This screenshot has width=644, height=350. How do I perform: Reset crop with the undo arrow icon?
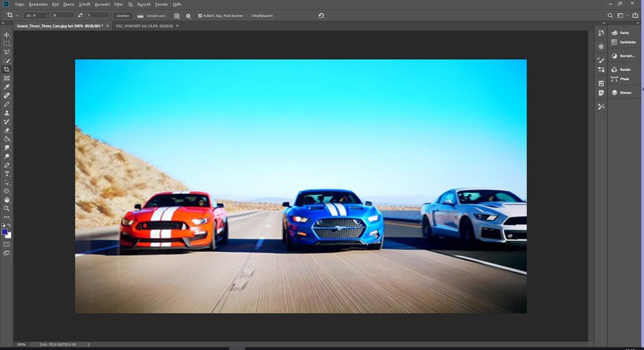[321, 16]
